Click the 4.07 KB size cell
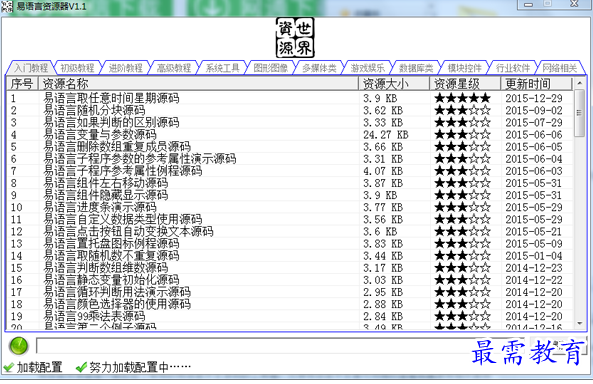 point(383,171)
